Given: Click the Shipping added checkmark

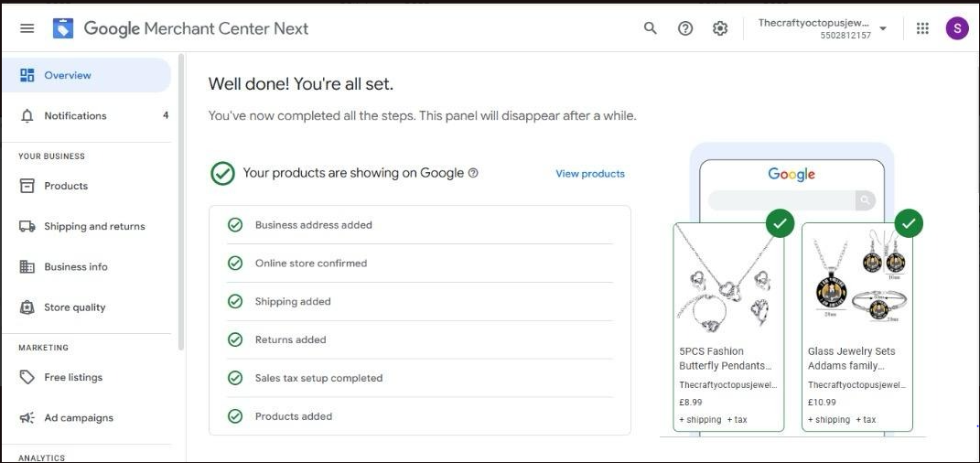Looking at the screenshot, I should (x=235, y=302).
